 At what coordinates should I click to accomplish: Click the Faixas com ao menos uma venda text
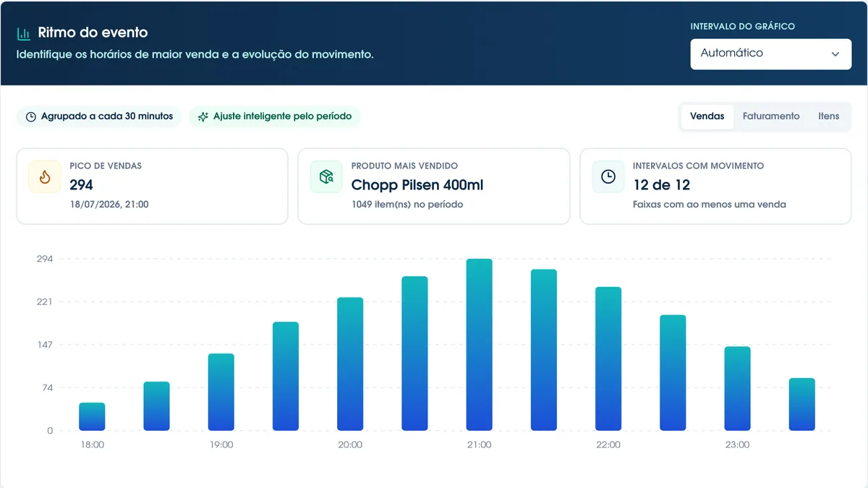[710, 205]
